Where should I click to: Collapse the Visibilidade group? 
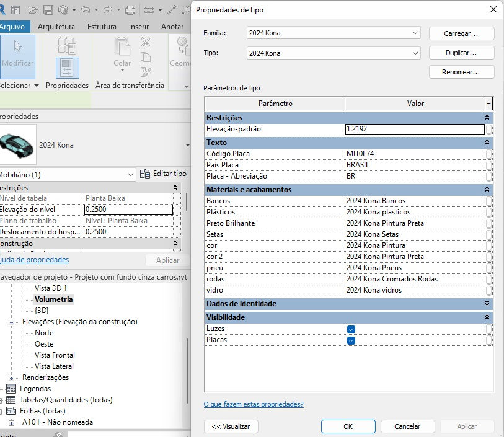487,317
